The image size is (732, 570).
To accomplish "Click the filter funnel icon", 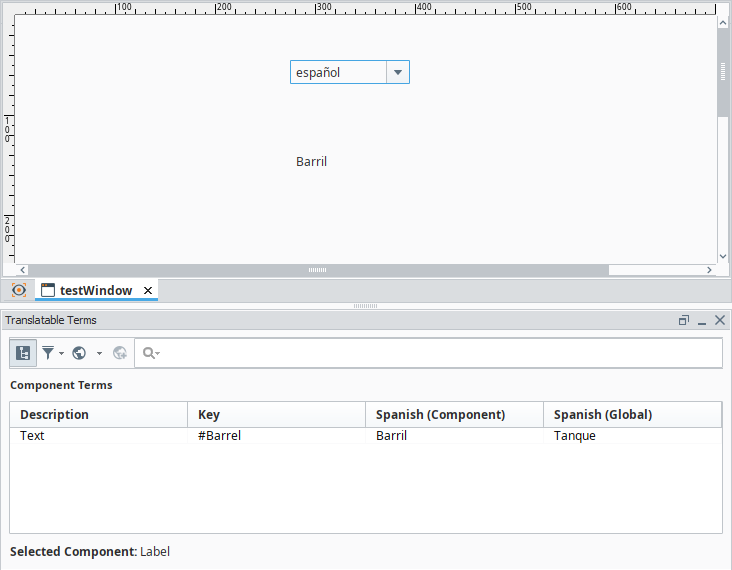I will [x=48, y=353].
